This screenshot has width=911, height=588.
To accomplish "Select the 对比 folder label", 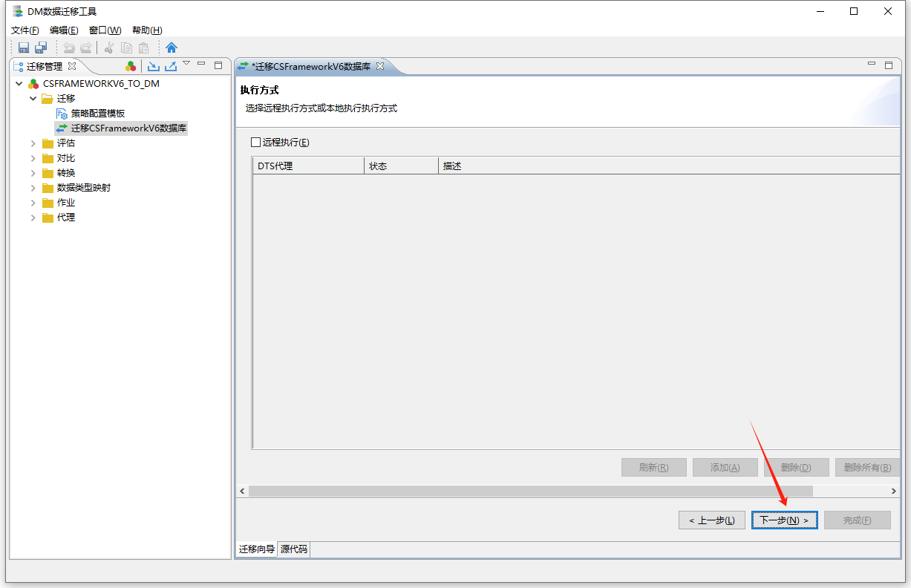I will [x=66, y=158].
